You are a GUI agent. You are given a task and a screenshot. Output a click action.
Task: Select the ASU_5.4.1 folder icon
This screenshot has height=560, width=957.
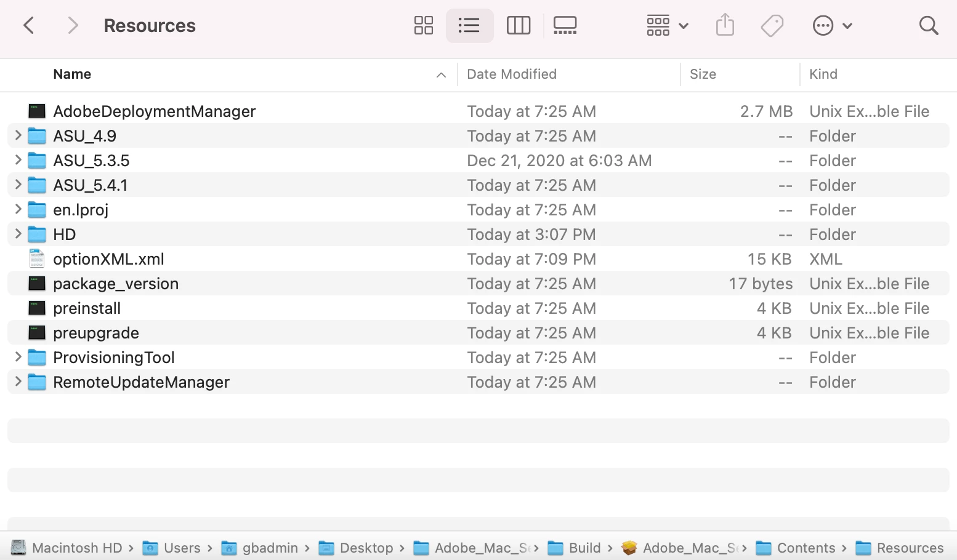[x=37, y=185]
